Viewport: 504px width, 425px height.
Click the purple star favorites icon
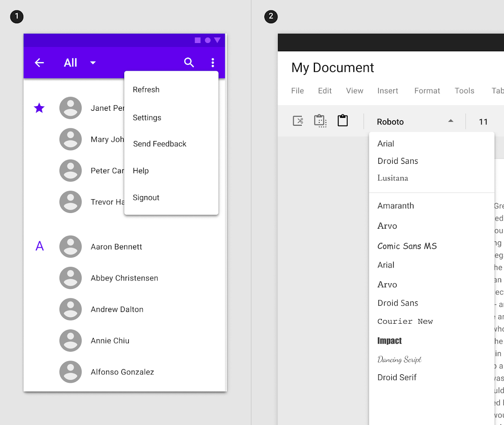pyautogui.click(x=39, y=108)
